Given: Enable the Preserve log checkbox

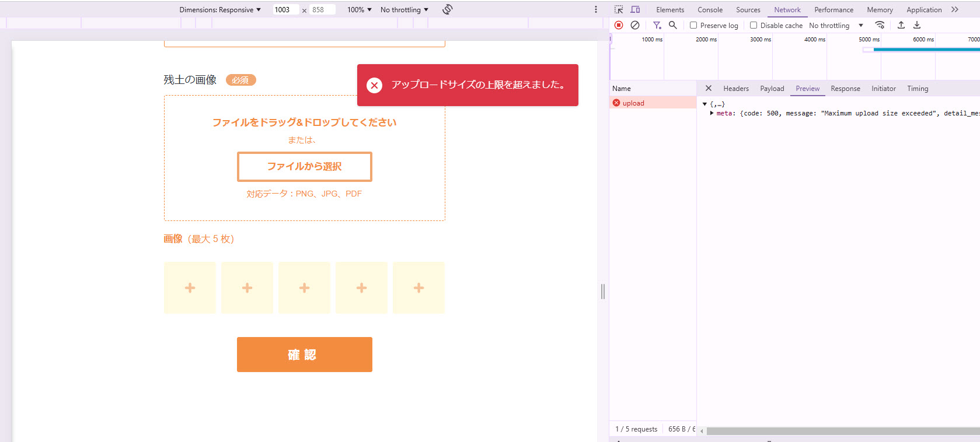Looking at the screenshot, I should pos(693,25).
